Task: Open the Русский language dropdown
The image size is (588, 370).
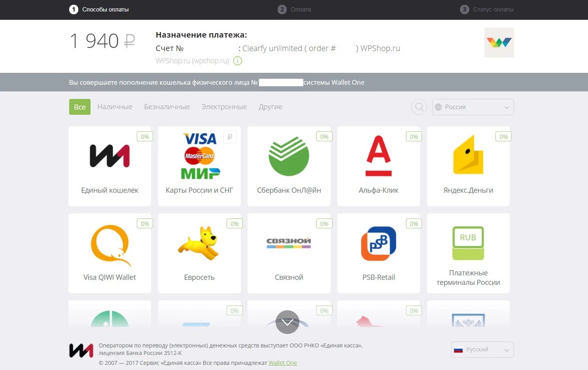Action: (482, 350)
